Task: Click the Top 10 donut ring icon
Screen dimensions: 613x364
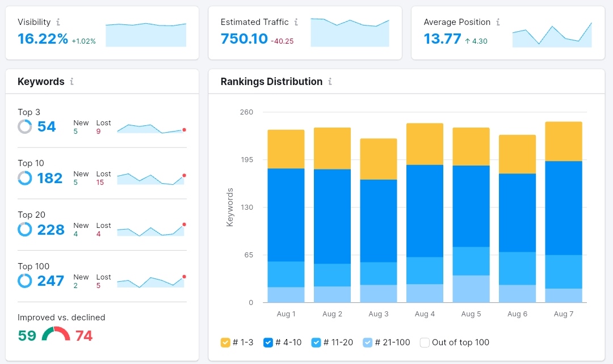Action: (x=24, y=178)
